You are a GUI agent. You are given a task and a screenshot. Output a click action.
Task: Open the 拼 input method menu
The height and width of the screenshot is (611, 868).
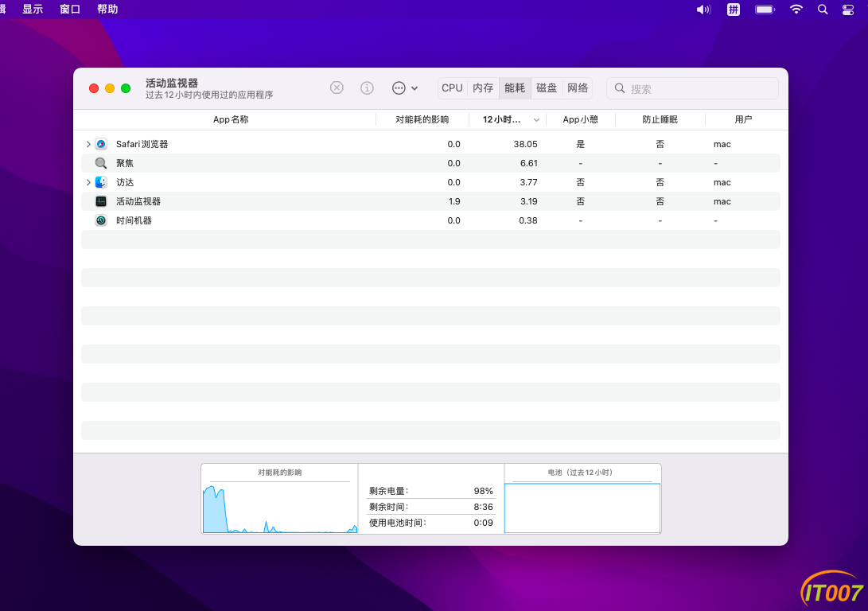(734, 10)
